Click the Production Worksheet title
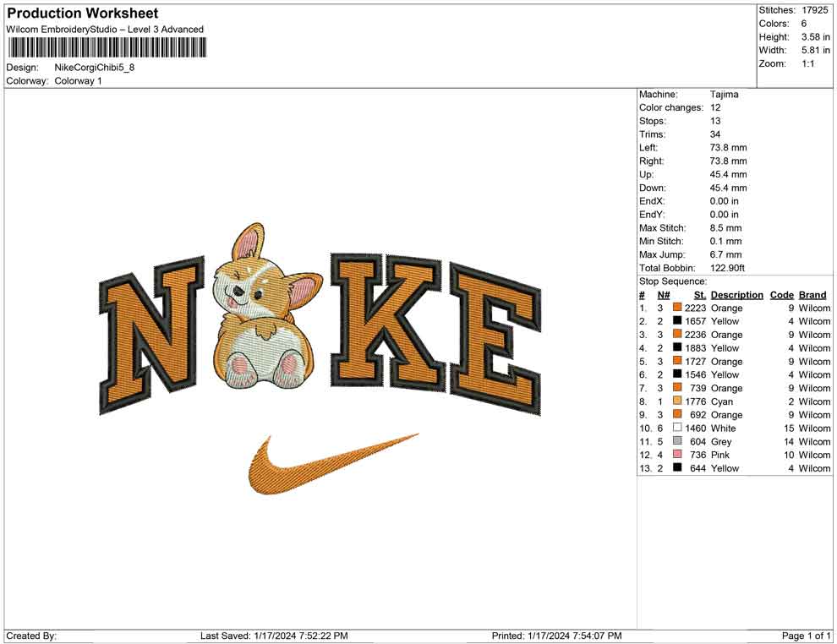Screen dimensions: 837x644 click(x=83, y=14)
